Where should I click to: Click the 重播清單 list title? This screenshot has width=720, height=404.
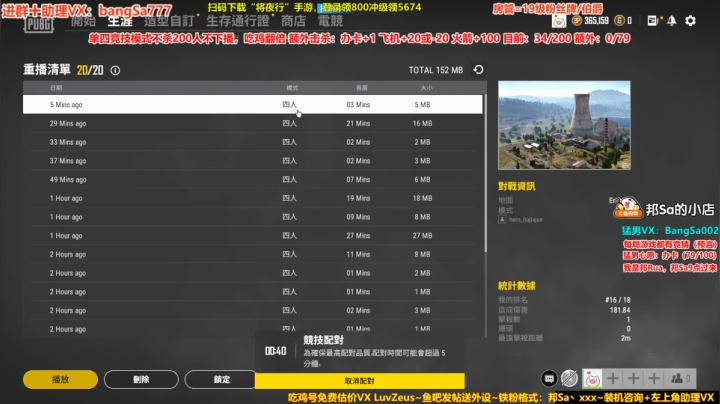(47, 70)
